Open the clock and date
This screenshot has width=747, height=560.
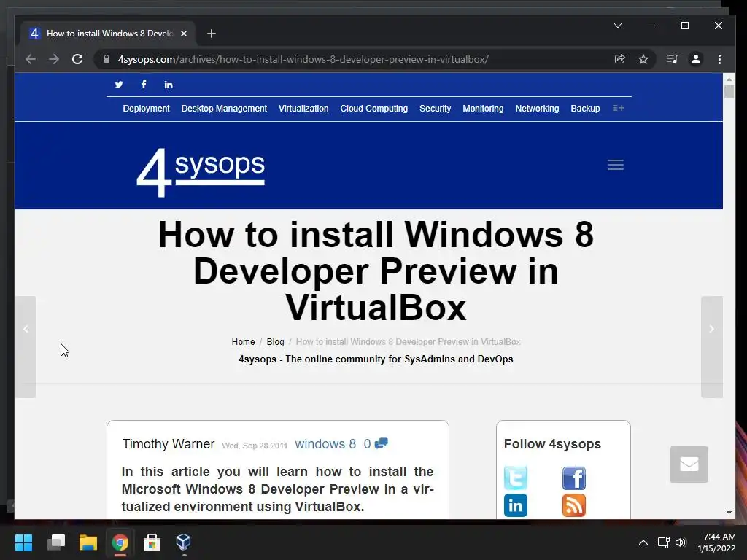pos(717,542)
